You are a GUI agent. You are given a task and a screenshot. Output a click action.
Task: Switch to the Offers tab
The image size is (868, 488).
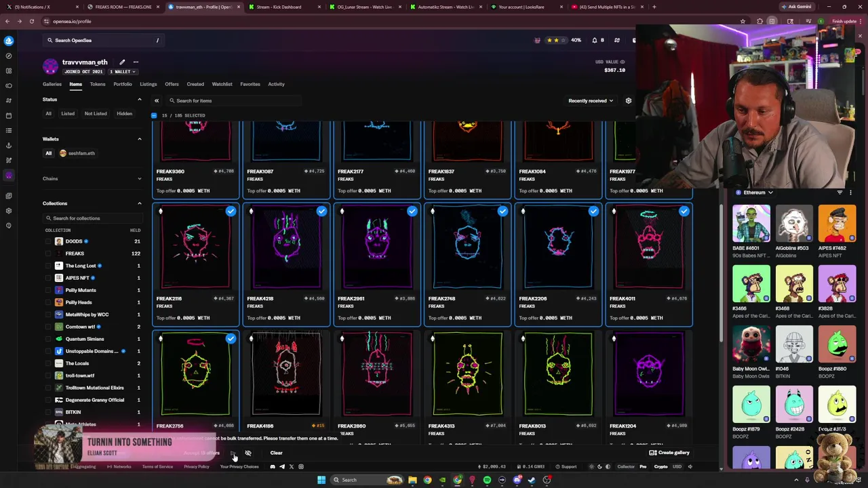click(x=172, y=84)
